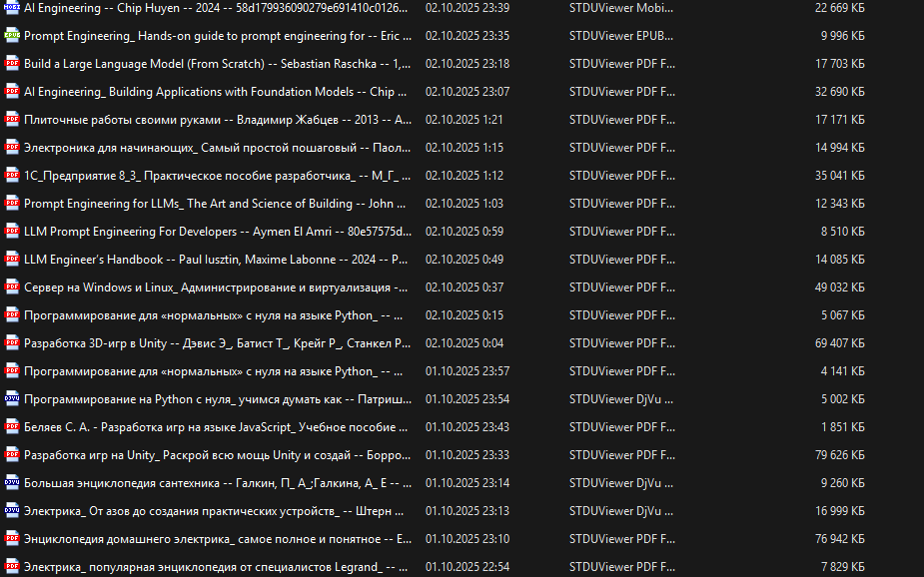Screen dimensions: 924x577
Task: Click the size 79 626 КБ
Action: pyautogui.click(x=840, y=455)
